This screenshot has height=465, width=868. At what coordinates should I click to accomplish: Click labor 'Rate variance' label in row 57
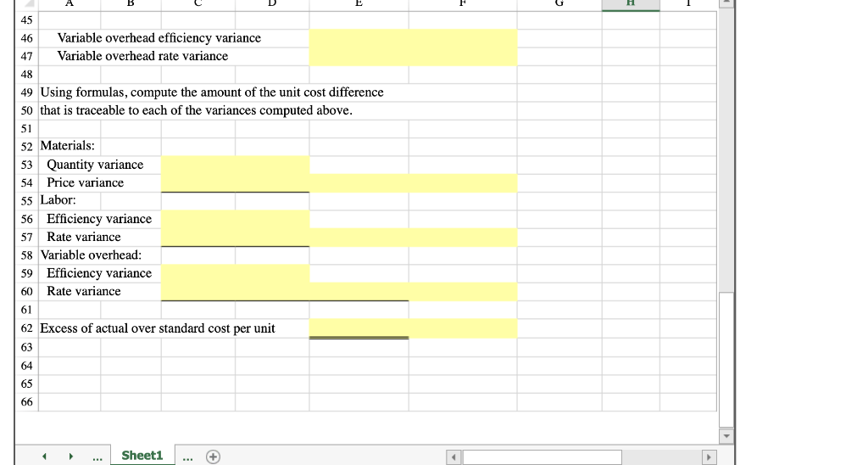click(84, 238)
